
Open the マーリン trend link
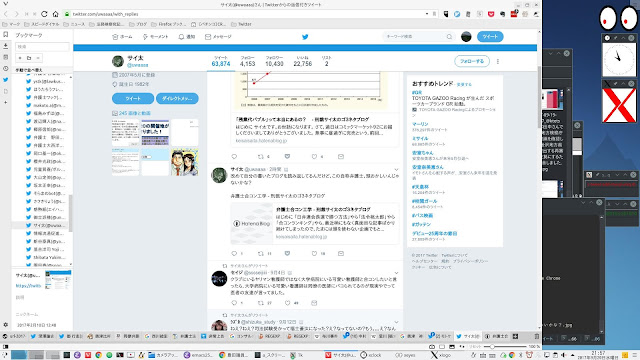(x=420, y=124)
